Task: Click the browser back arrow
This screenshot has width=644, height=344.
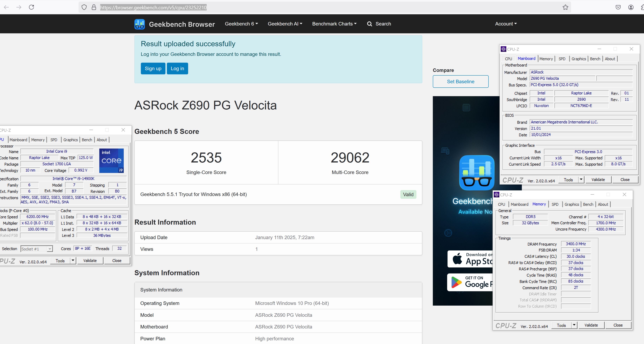Action: [x=6, y=7]
